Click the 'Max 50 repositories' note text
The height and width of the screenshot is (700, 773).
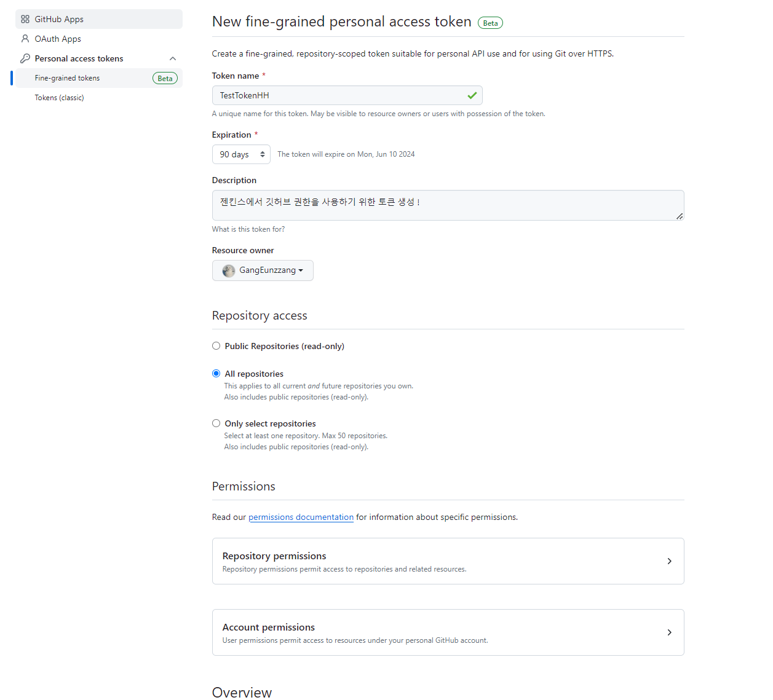[355, 436]
